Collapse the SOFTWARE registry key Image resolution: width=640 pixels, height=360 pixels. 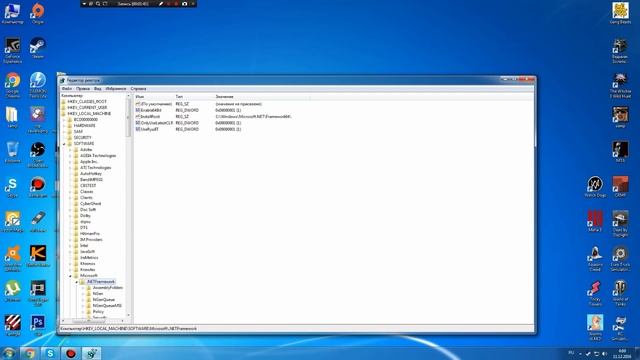coord(64,144)
